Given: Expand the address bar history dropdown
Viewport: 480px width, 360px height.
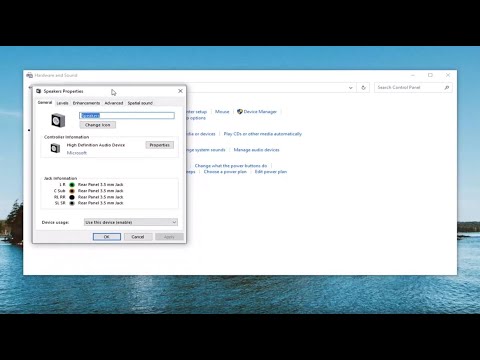Looking at the screenshot, I should (x=351, y=88).
